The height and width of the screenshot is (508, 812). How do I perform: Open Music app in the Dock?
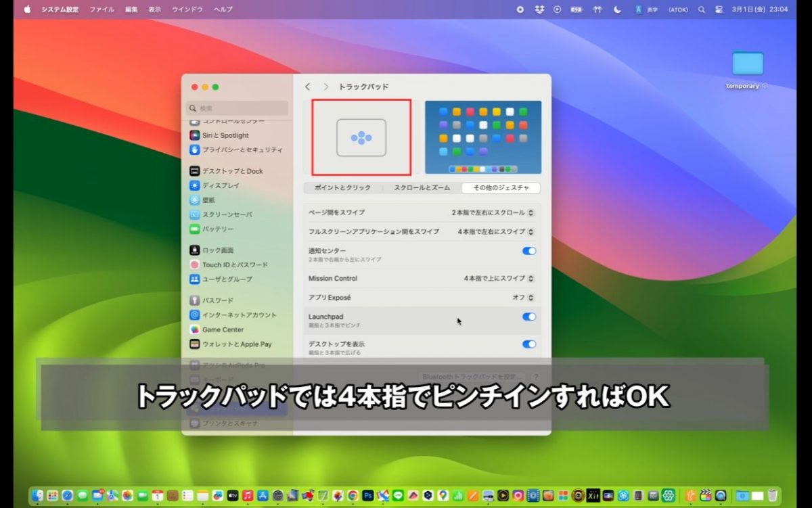(x=248, y=495)
